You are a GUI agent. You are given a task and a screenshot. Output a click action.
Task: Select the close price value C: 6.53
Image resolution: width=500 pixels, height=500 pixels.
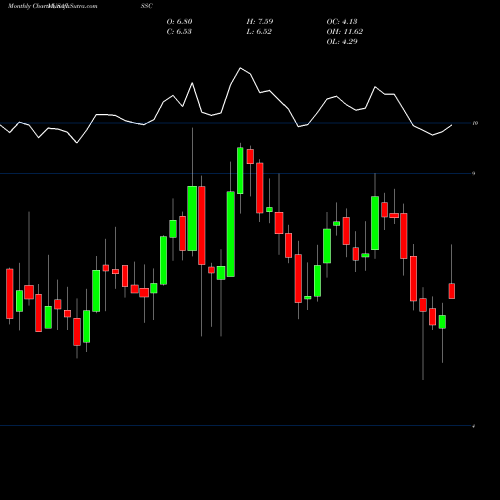point(179,31)
